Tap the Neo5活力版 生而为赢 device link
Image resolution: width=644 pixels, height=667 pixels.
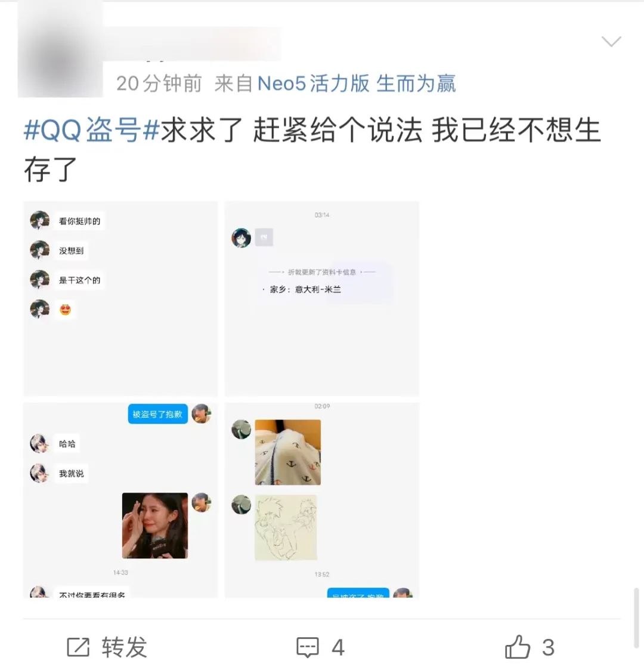tap(357, 84)
